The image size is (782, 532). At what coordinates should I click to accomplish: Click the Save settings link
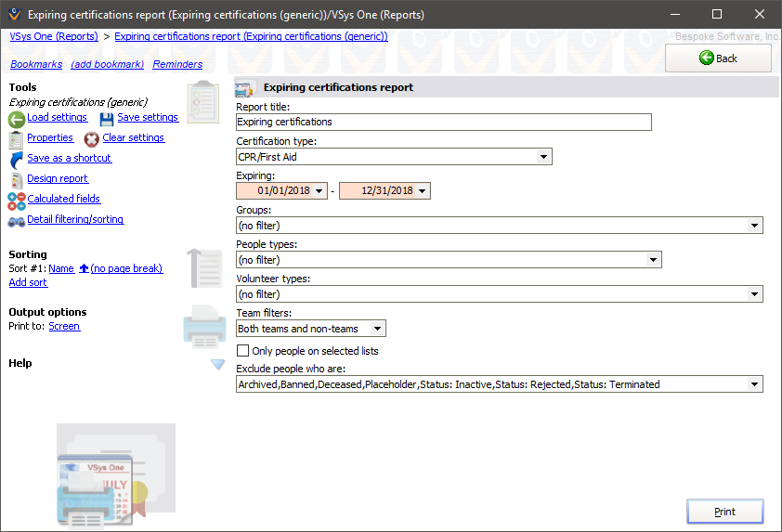148,117
